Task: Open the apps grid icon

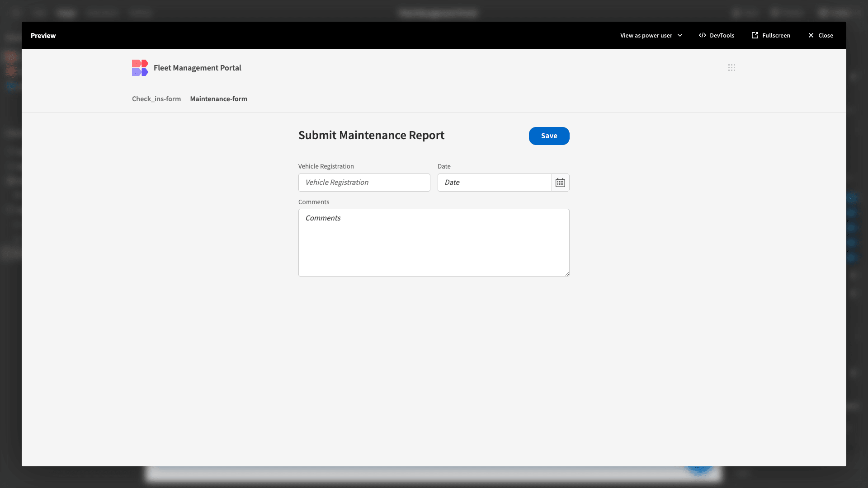Action: coord(731,68)
